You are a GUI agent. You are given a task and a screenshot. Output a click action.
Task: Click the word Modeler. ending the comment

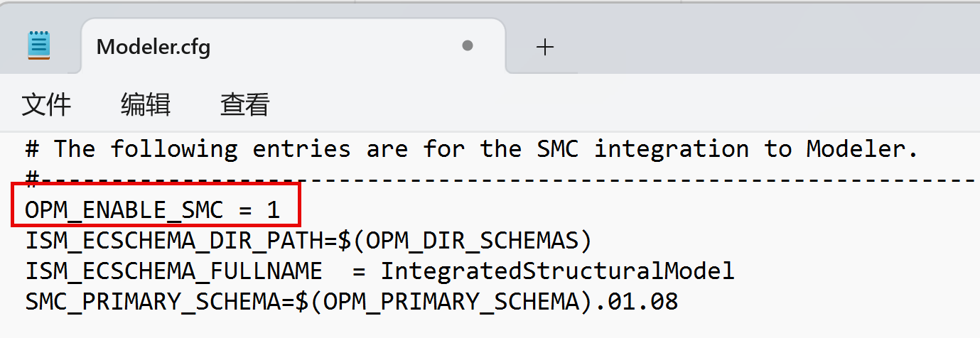click(x=863, y=149)
